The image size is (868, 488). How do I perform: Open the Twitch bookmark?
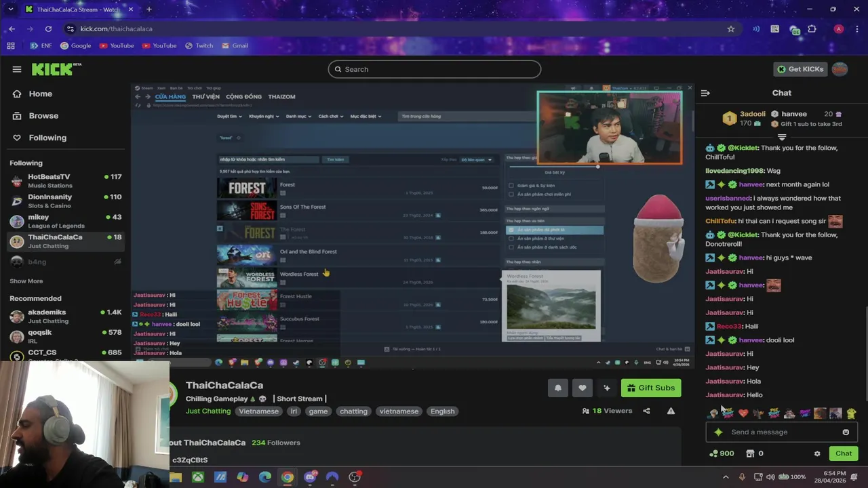[199, 45]
